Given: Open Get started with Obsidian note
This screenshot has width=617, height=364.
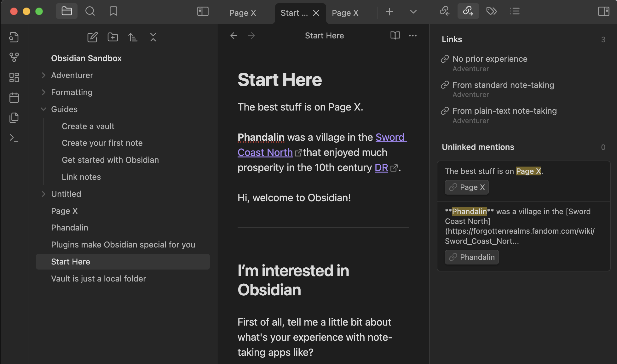Looking at the screenshot, I should (110, 160).
